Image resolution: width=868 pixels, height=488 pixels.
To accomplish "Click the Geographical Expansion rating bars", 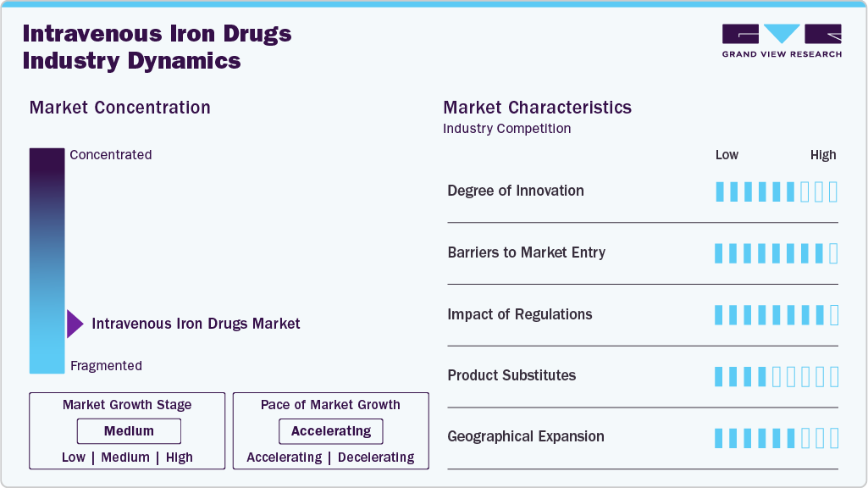I will click(x=776, y=438).
